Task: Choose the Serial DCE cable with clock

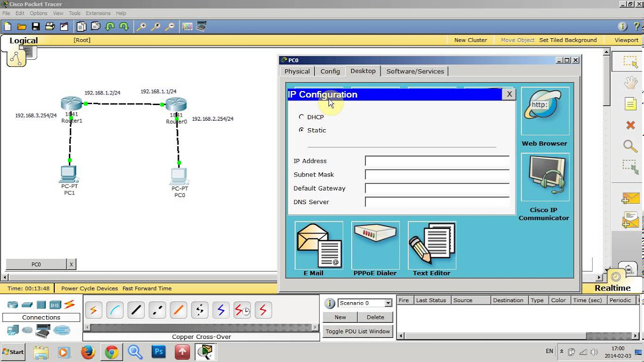Action: pos(242,311)
